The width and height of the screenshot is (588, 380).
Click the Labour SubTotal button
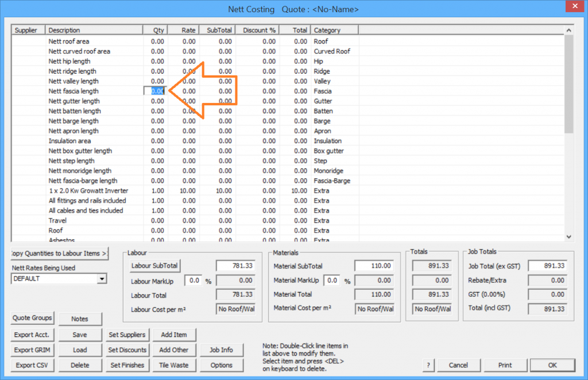[154, 266]
